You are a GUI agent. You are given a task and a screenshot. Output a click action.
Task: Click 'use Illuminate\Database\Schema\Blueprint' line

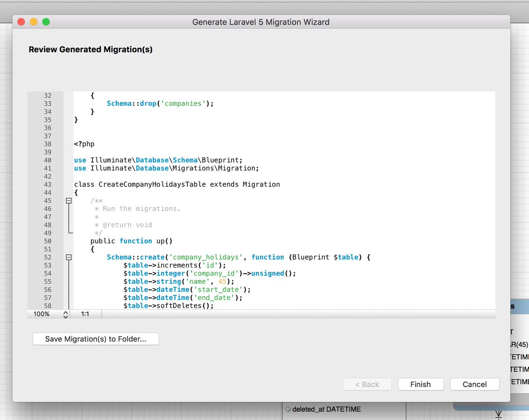pyautogui.click(x=158, y=160)
